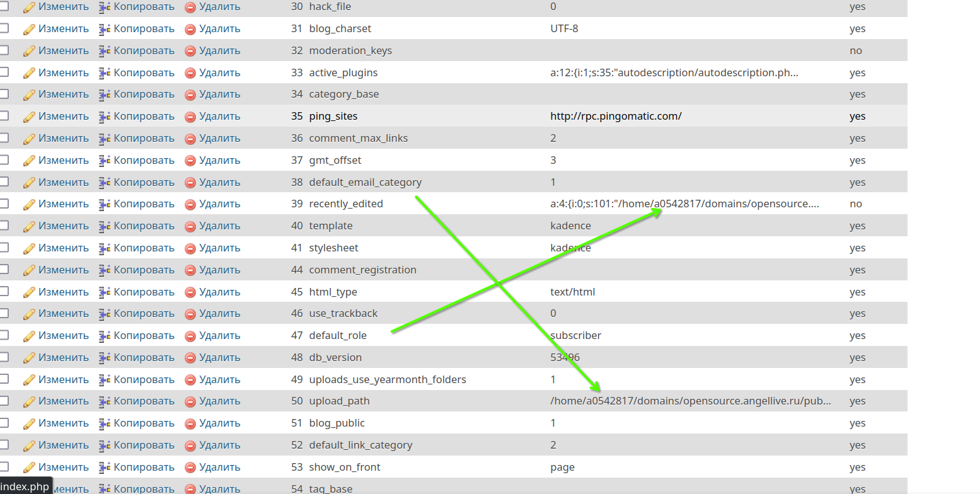Screen dimensions: 980x494
Task: Click Удалить link for category_base row
Action: [x=220, y=95]
